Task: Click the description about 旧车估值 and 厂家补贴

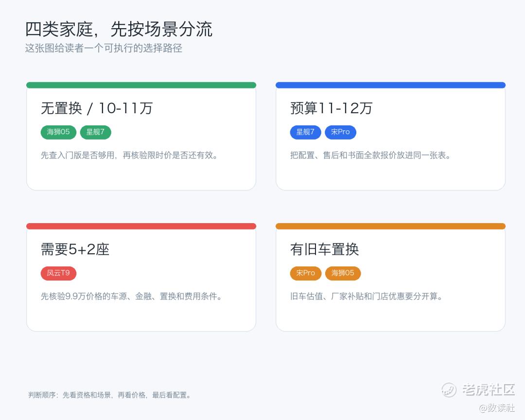Action: tap(367, 297)
